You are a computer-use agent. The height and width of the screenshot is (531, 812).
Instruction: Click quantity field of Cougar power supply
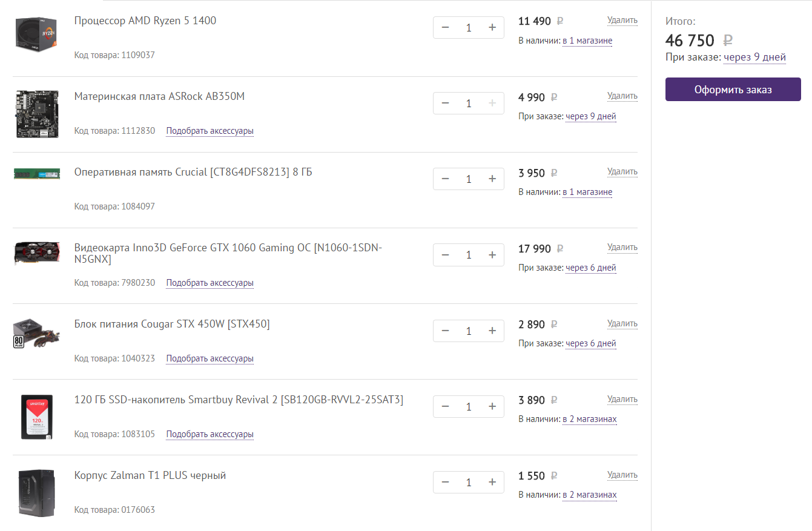pos(469,331)
